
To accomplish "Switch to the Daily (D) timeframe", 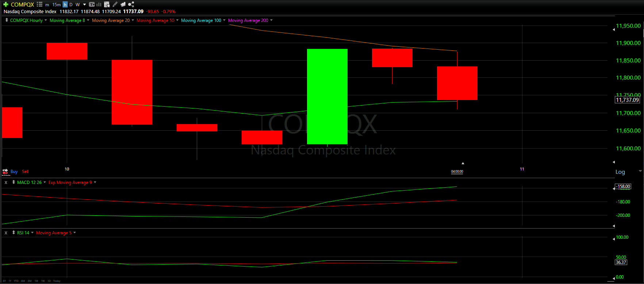I will [71, 5].
